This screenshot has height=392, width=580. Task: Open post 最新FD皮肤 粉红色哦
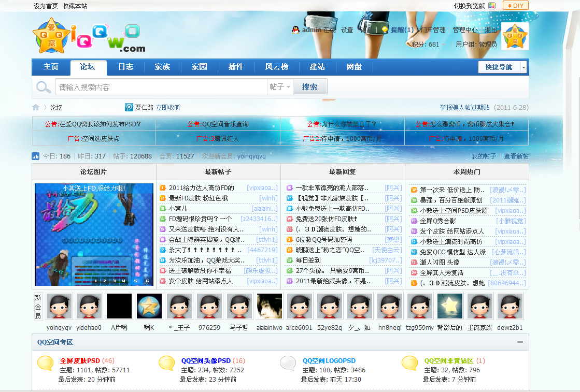coord(199,198)
